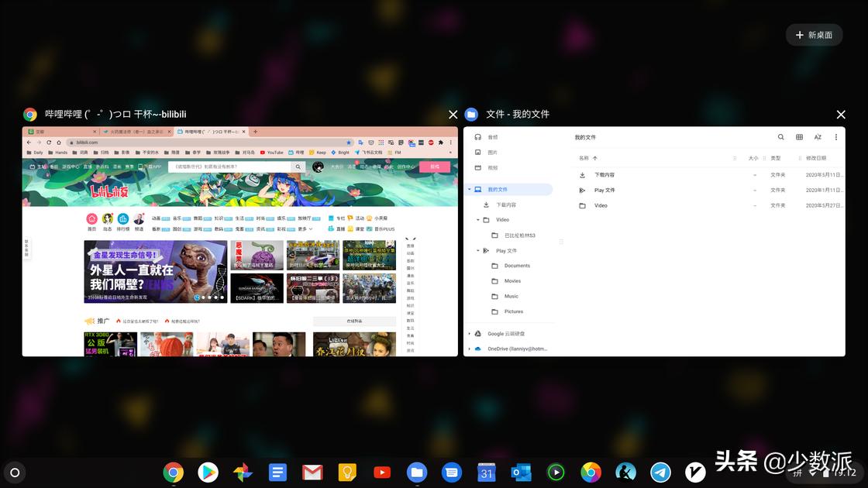868x488 pixels.
Task: Click bilibili.com address bar
Action: [209, 143]
